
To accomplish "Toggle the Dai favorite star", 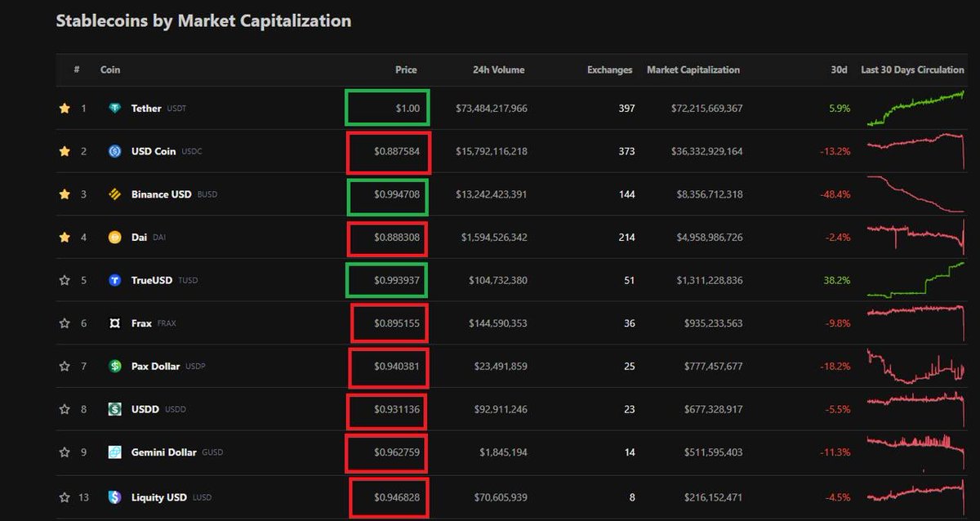I will (x=65, y=238).
